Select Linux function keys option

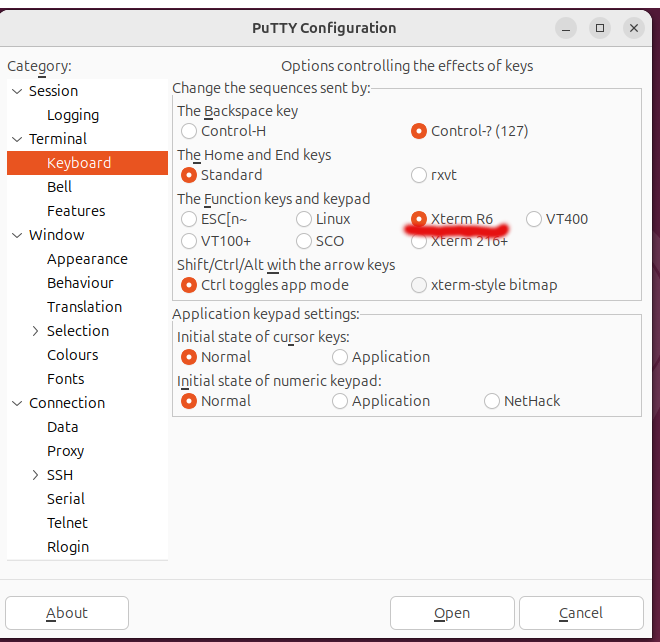(x=304, y=219)
